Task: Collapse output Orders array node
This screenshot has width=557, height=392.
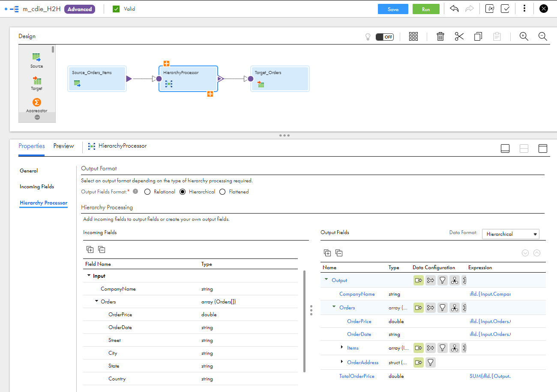Action: 334,307
